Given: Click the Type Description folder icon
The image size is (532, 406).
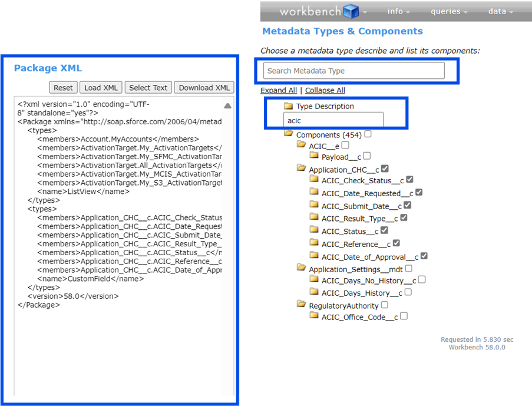Looking at the screenshot, I should (289, 106).
